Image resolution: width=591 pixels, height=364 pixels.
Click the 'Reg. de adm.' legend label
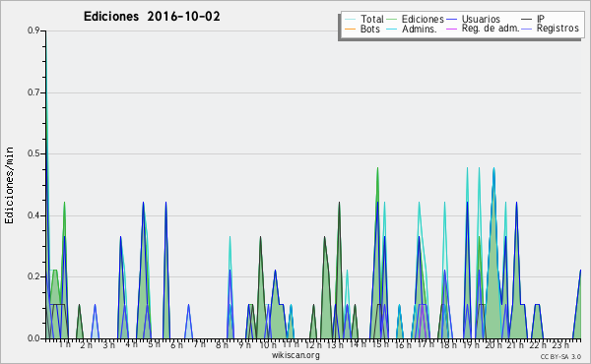tap(491, 29)
